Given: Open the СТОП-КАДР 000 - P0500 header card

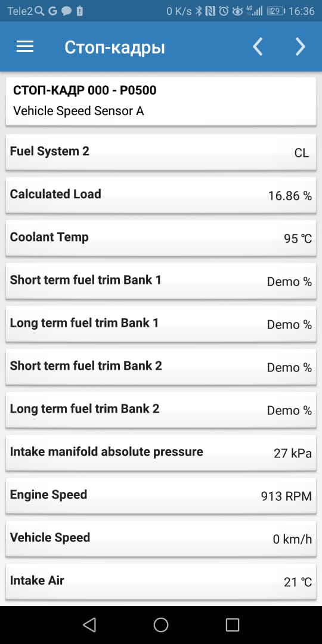Looking at the screenshot, I should pos(160,101).
